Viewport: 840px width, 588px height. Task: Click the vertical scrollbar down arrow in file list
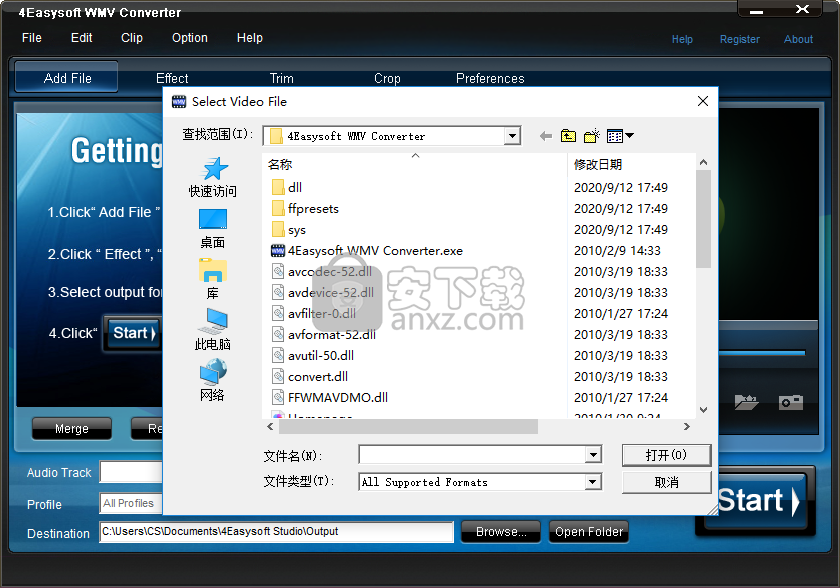click(x=704, y=410)
